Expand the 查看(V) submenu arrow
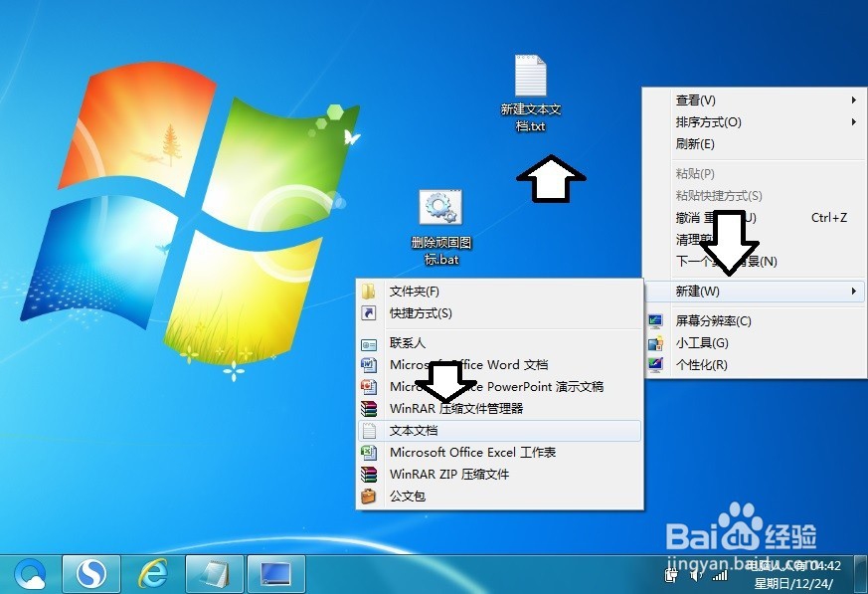 pos(854,100)
